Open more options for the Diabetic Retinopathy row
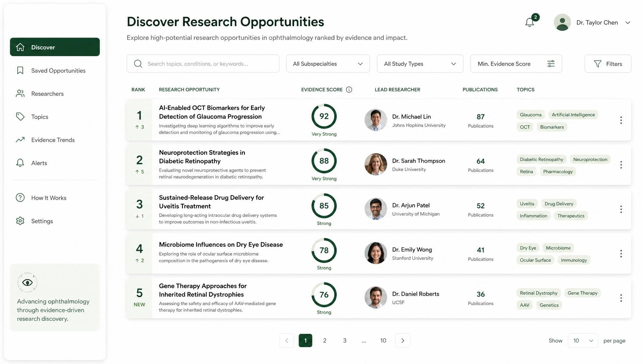Image resolution: width=643 pixels, height=364 pixels. click(x=621, y=165)
